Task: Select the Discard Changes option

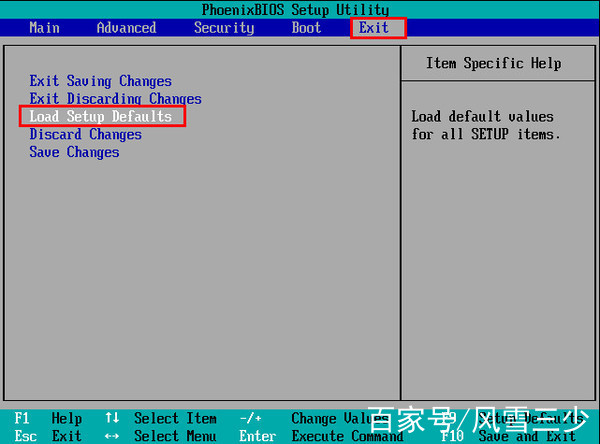Action: (86, 134)
